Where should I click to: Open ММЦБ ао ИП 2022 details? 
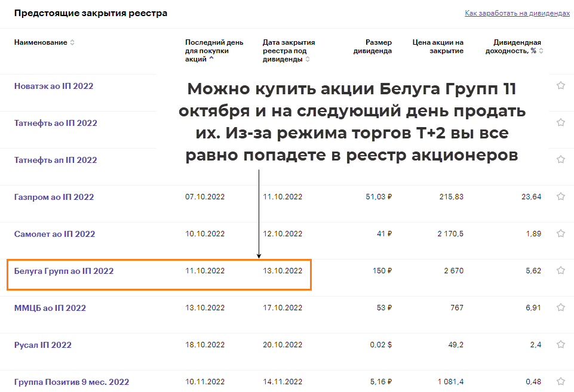tap(50, 308)
